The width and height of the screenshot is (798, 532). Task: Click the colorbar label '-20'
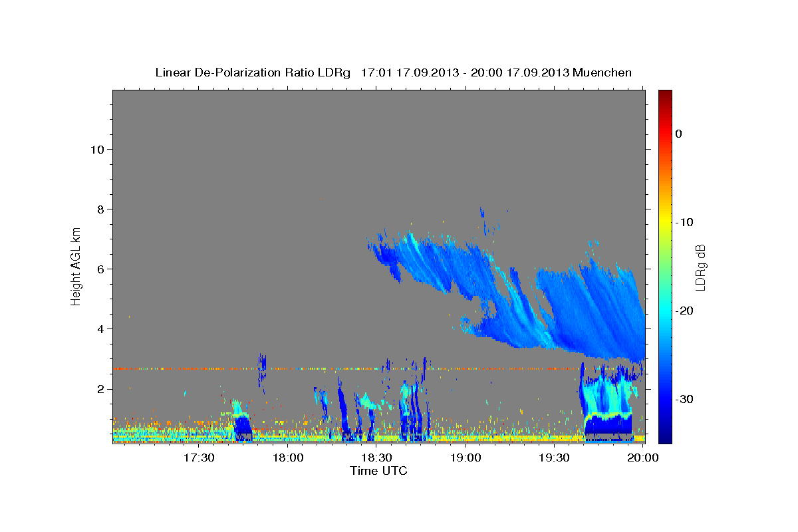(684, 311)
